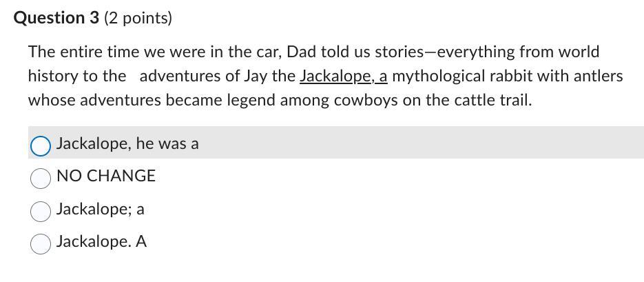Click the "Jackalope; a" answer text
Screen dimensions: 644x282
tap(100, 209)
